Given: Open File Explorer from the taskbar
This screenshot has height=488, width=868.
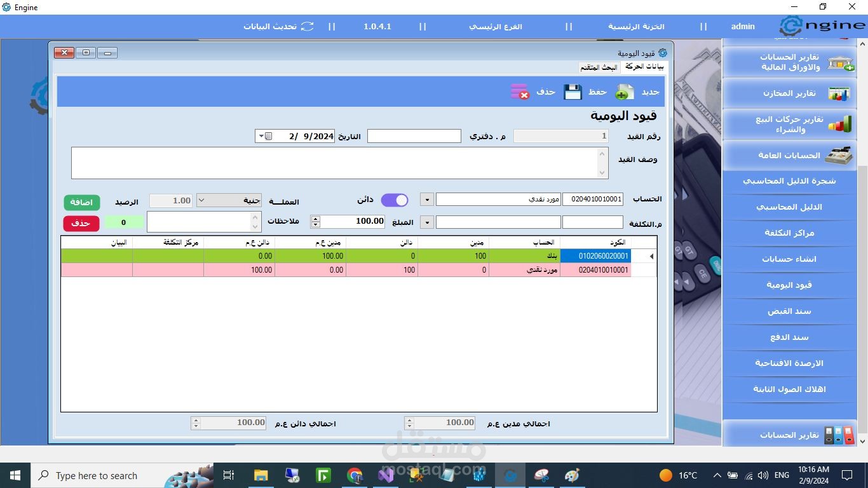Looking at the screenshot, I should point(261,475).
